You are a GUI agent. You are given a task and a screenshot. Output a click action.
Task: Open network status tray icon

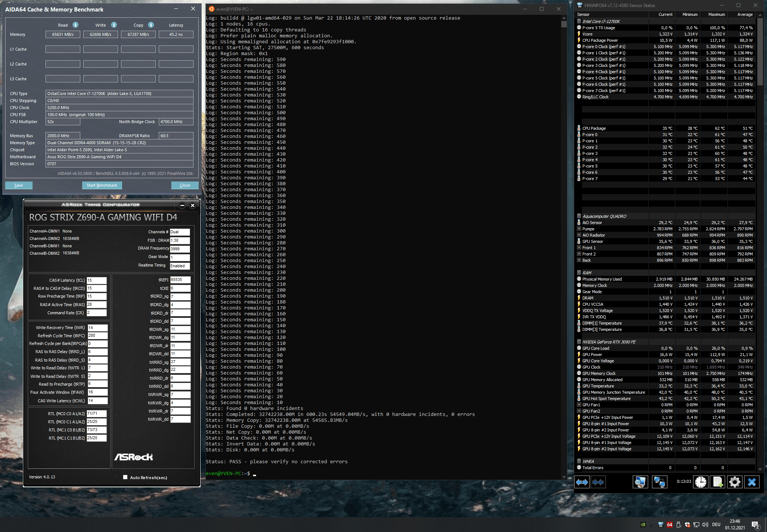tap(696, 525)
